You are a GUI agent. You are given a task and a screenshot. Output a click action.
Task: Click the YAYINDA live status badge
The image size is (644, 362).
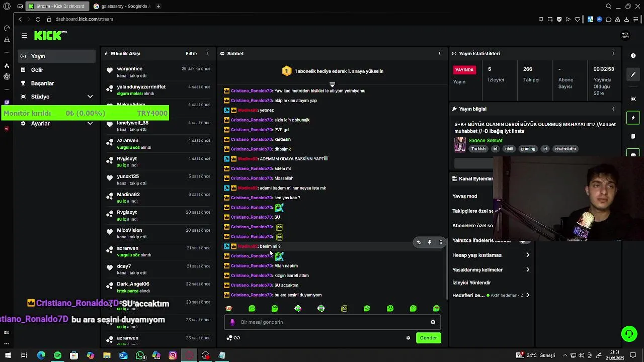[464, 70]
